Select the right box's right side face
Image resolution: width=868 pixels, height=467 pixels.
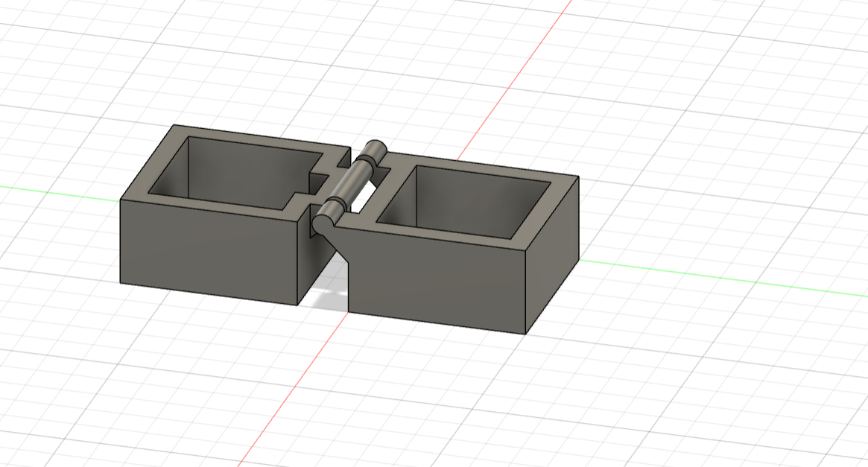pos(552,254)
